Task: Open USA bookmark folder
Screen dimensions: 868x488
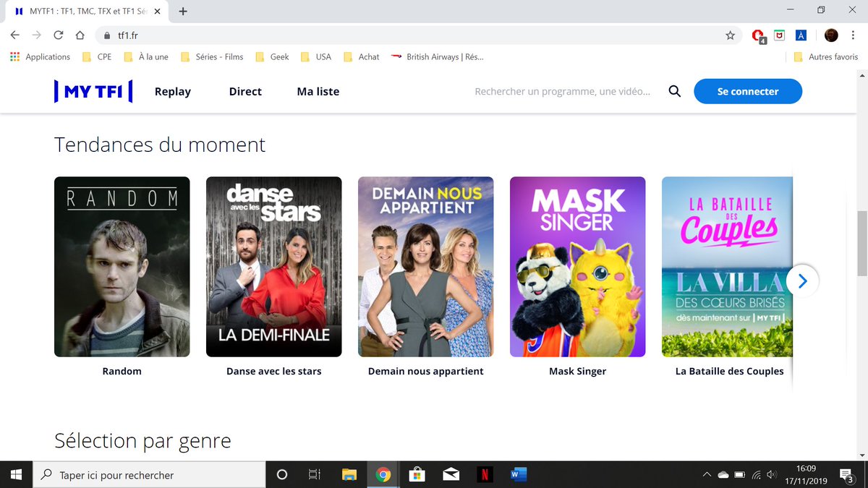Action: click(x=316, y=56)
